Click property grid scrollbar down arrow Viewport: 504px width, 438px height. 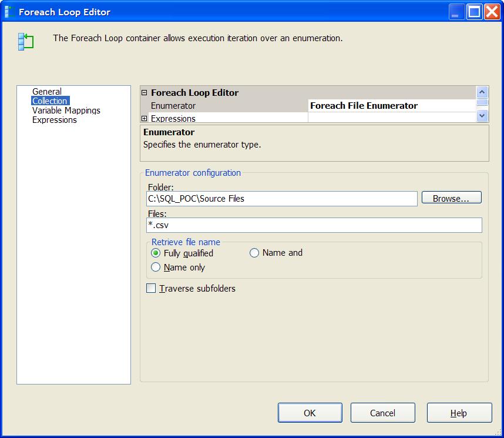point(482,116)
